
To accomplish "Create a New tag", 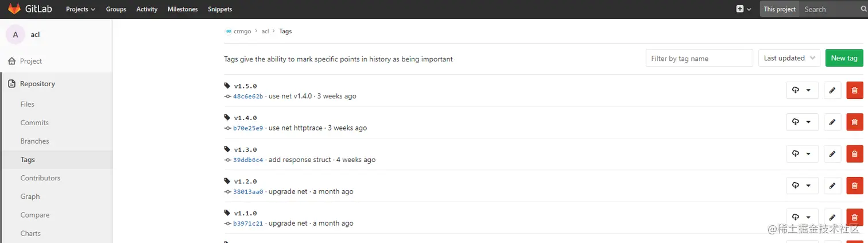I will (844, 58).
